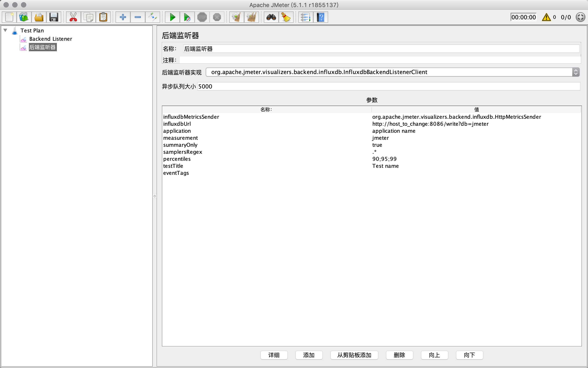Select the eventTags name cell
This screenshot has height=368, width=588.
pos(267,173)
